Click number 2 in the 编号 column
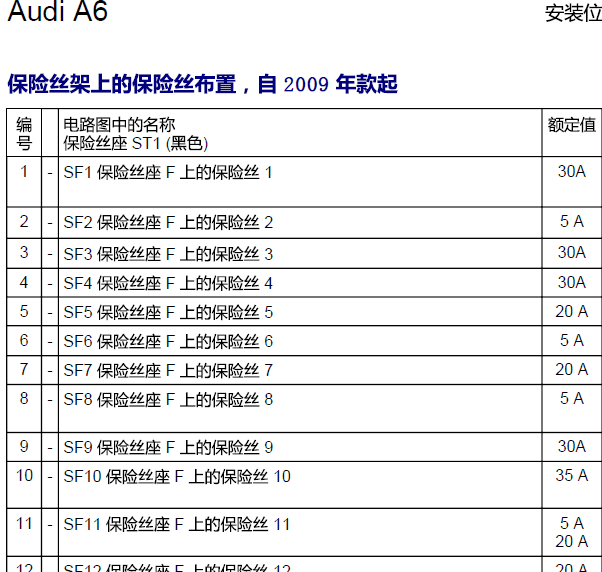 click(x=24, y=222)
